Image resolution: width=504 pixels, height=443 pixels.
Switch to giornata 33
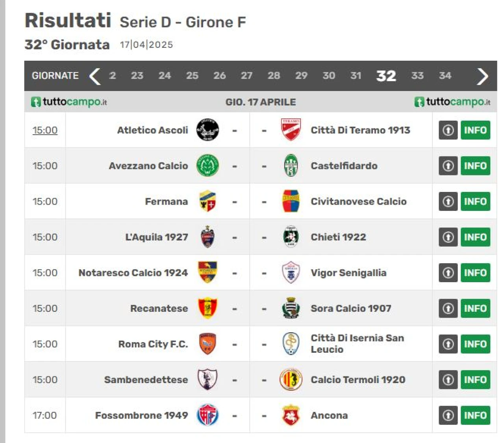point(417,76)
